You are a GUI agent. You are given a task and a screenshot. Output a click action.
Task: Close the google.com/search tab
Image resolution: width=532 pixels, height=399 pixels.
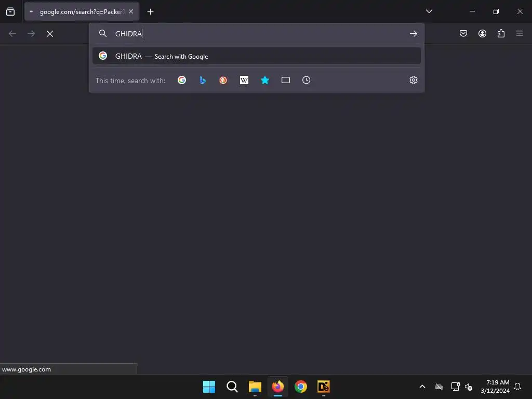click(131, 11)
